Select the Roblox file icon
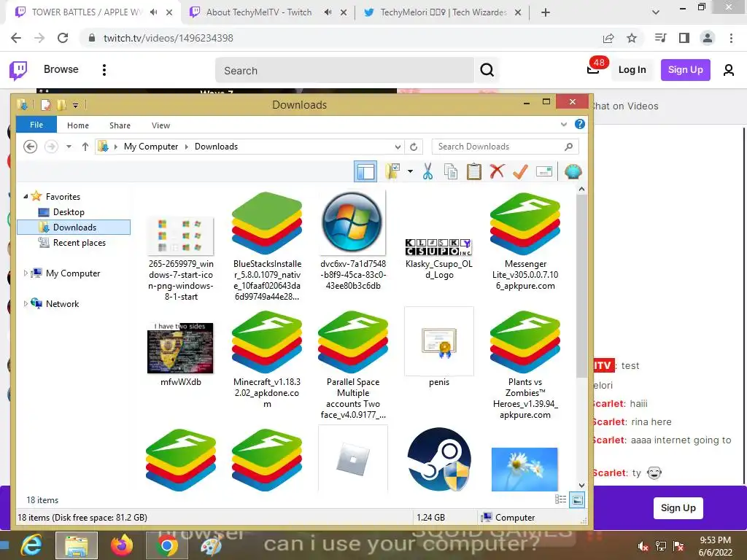 352,459
